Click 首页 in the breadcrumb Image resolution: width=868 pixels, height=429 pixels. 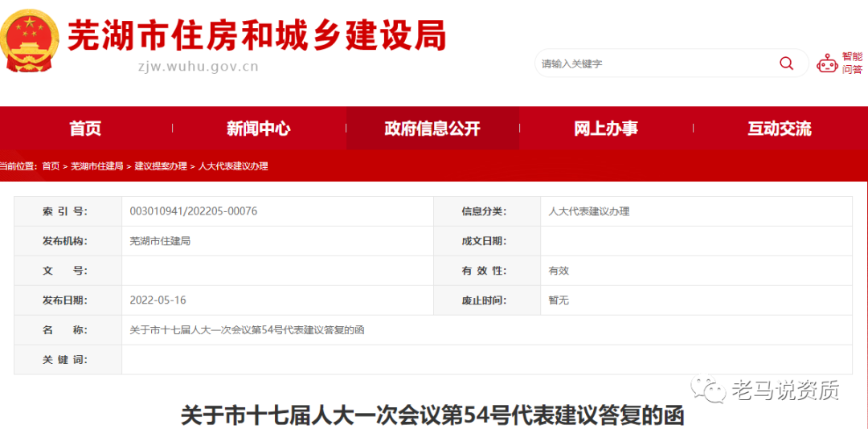51,166
